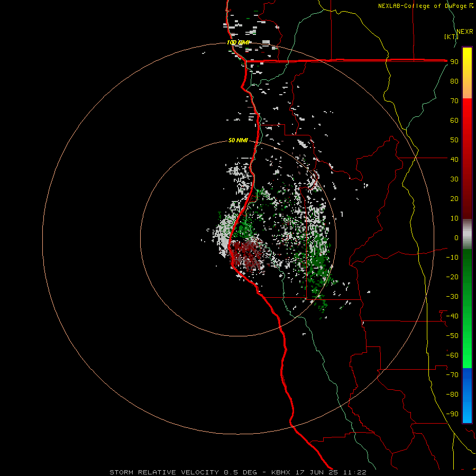Viewport: 476px width, 476px height.
Task: Click the KBHX station identifier
Action: click(281, 472)
